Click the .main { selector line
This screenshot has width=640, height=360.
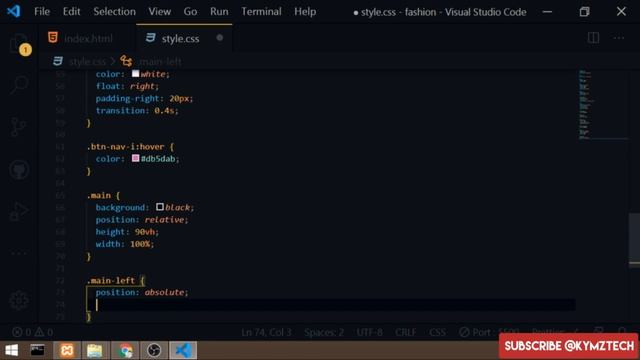point(103,195)
